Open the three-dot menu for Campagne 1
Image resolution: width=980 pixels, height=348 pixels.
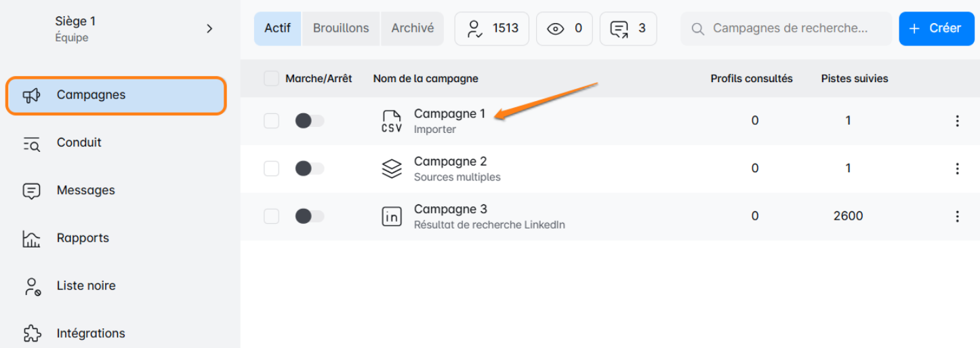click(957, 121)
